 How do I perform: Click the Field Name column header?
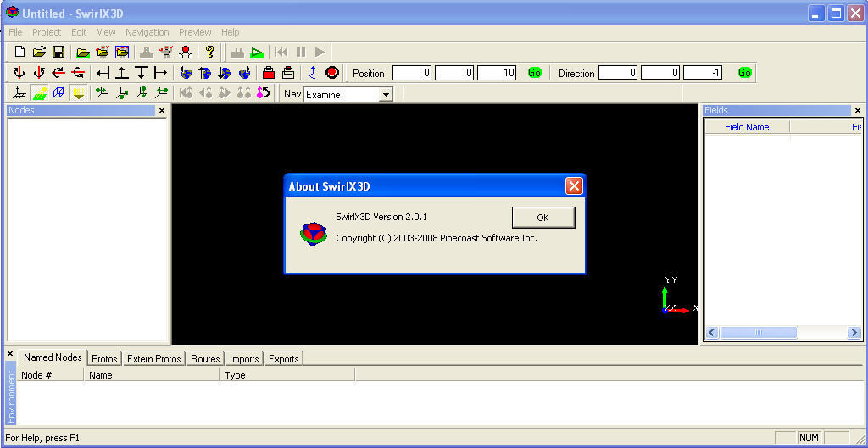[x=747, y=127]
